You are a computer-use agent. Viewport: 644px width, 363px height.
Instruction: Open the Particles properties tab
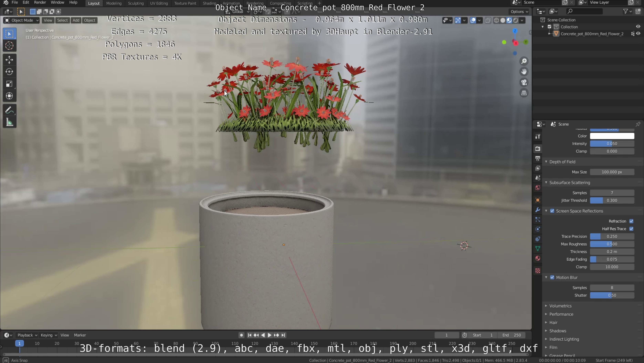pyautogui.click(x=538, y=220)
